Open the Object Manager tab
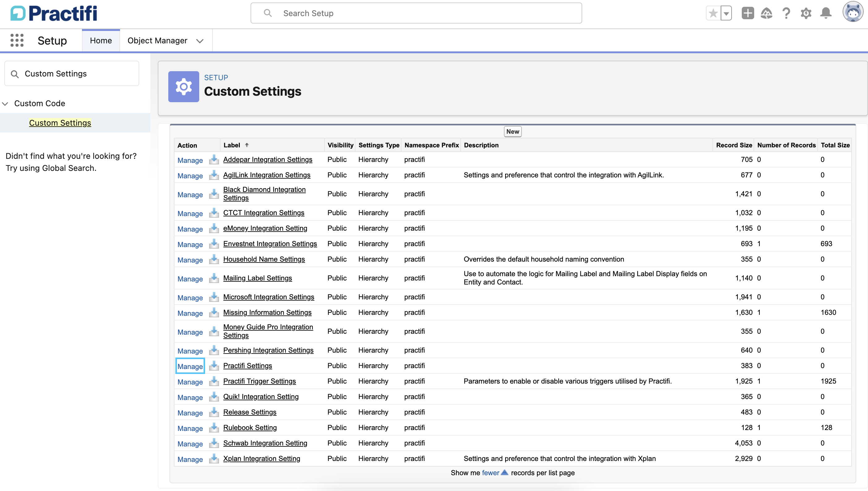Viewport: 868px width, 491px height. click(x=157, y=41)
